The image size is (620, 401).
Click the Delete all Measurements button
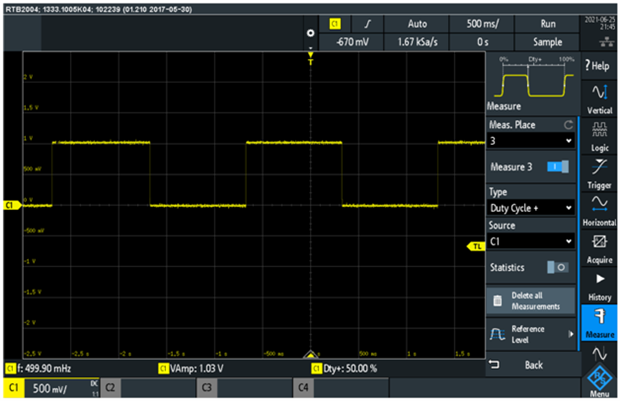[x=530, y=301]
